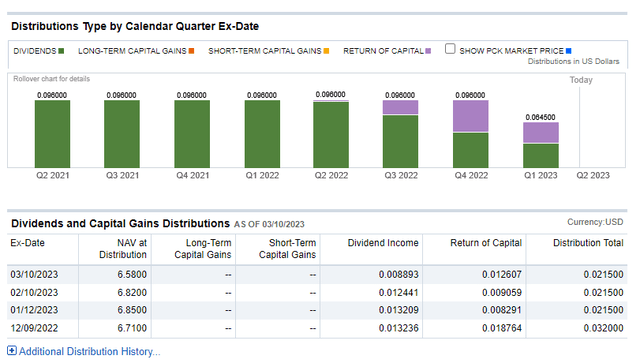Screen dimensions: 640x363
Task: Click purple return-of-capital segment for Q3 2022
Action: [400, 107]
